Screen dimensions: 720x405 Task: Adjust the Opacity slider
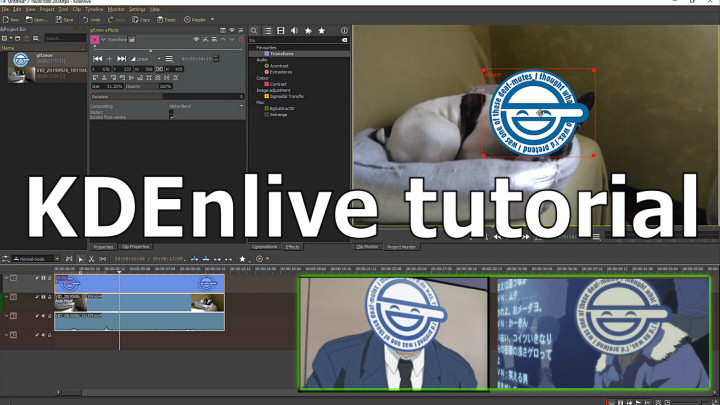[148, 86]
